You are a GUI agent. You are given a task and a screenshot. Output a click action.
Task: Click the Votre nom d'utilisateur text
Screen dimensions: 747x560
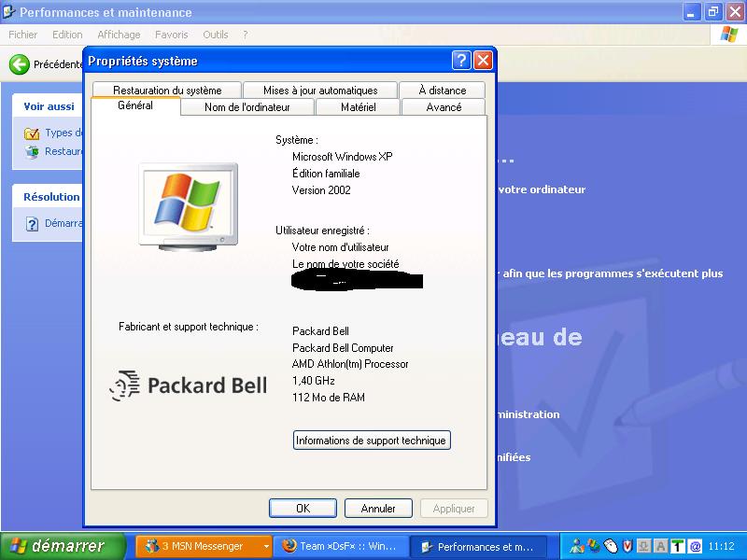340,247
